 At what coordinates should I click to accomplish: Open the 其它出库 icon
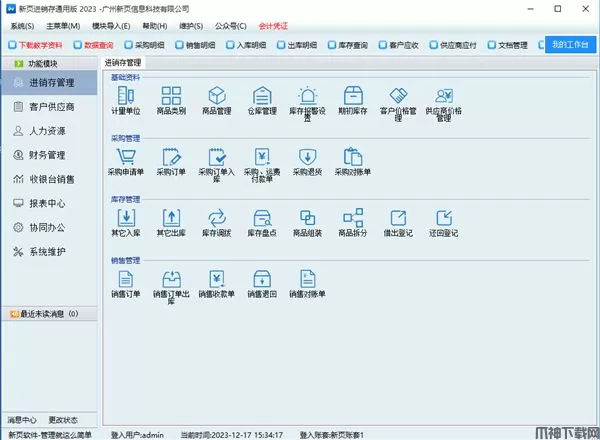171,217
